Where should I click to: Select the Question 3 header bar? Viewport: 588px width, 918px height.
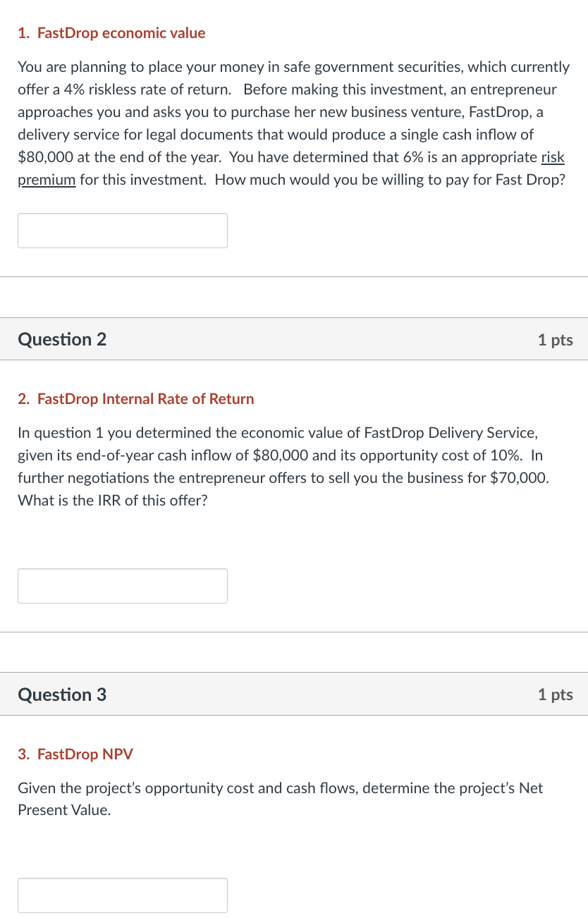tap(294, 694)
